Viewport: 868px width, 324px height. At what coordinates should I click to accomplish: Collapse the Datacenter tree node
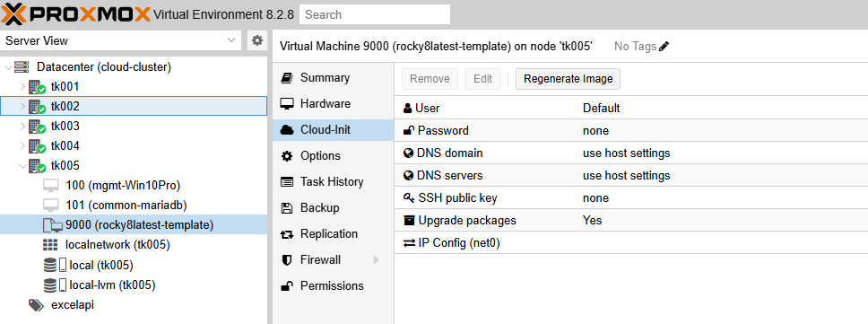[7, 67]
